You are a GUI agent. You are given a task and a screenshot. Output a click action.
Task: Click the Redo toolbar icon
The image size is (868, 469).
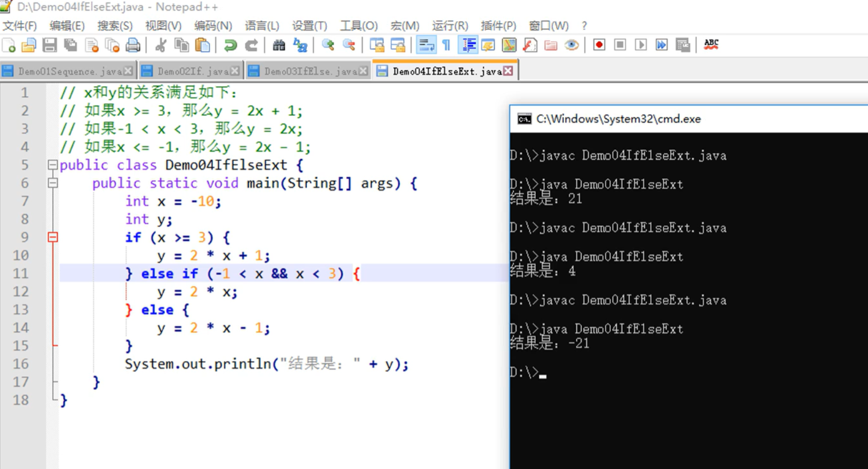tap(251, 46)
